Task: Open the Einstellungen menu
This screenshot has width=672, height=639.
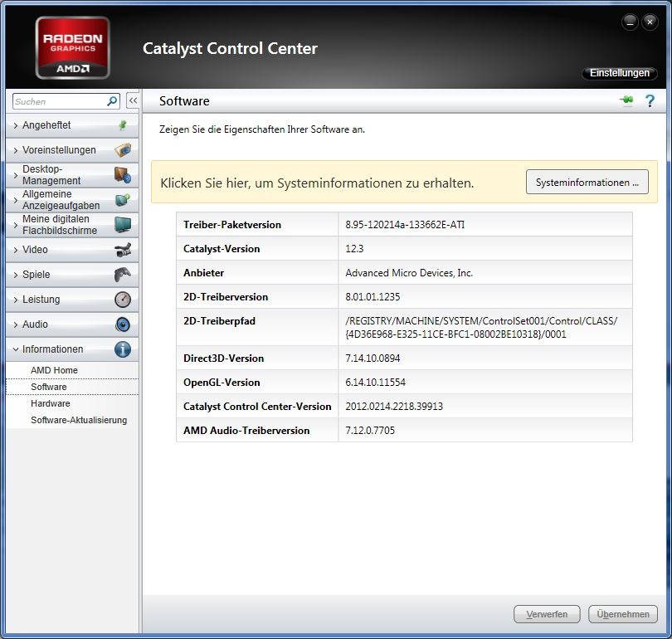Action: point(619,73)
